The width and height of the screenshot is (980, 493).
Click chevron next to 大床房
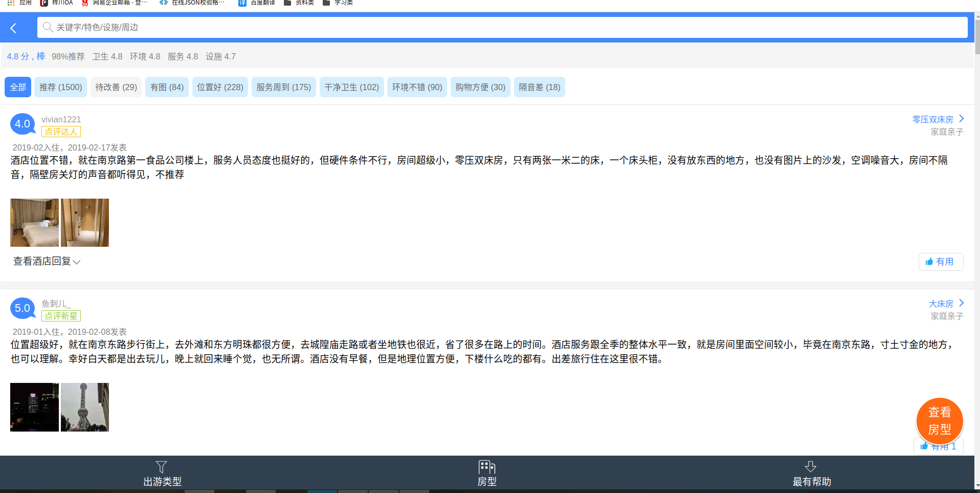coord(961,303)
